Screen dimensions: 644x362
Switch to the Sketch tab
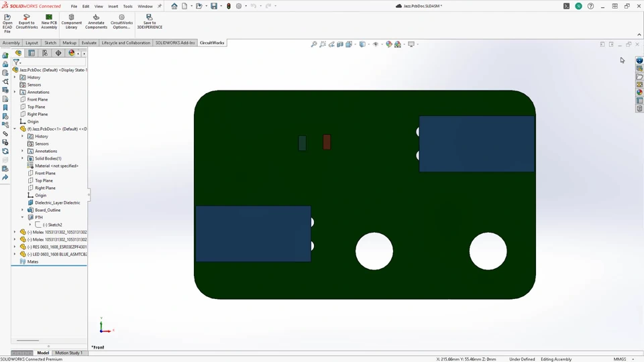click(x=50, y=43)
